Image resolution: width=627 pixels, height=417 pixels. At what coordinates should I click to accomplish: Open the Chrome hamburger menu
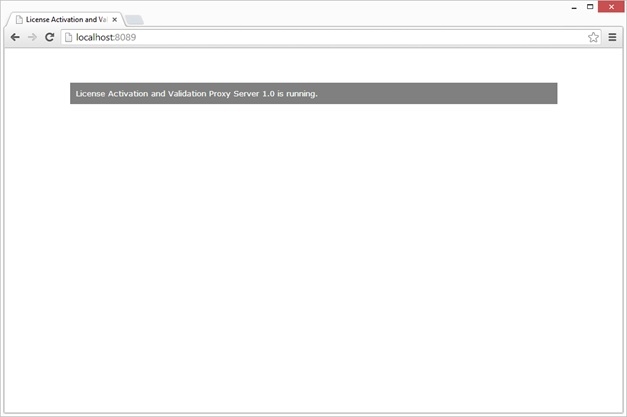pyautogui.click(x=612, y=37)
